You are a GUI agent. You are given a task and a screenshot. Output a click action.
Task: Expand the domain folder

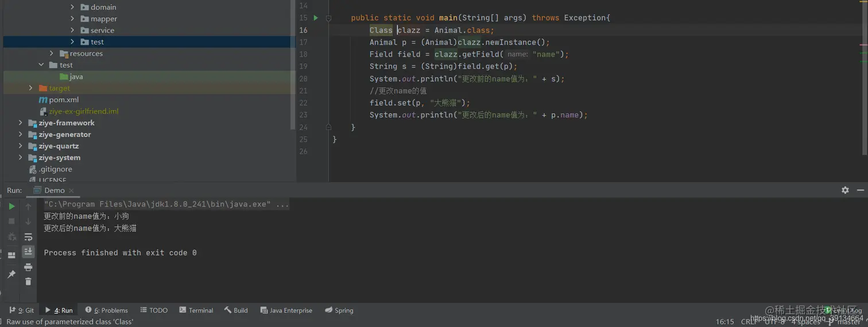pyautogui.click(x=72, y=7)
